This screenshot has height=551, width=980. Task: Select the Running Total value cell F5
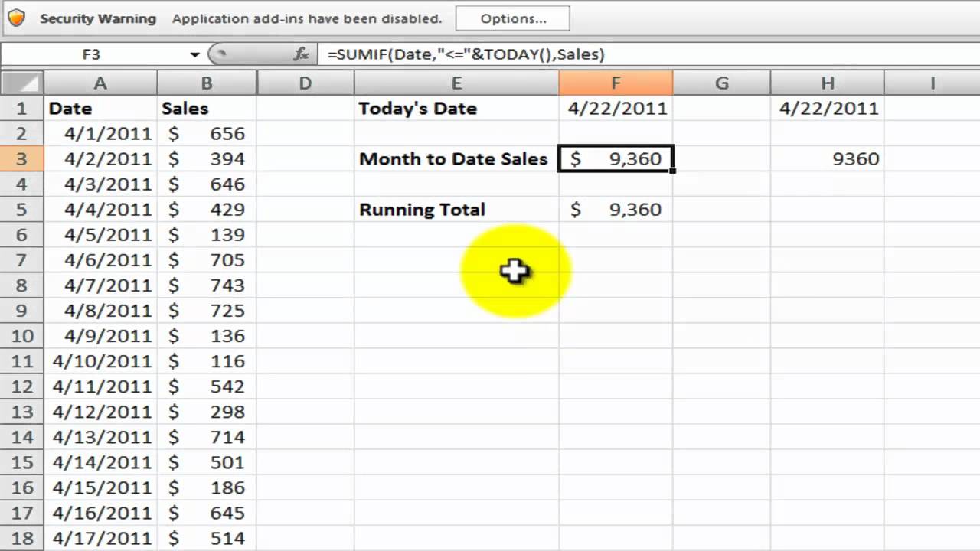click(x=616, y=210)
